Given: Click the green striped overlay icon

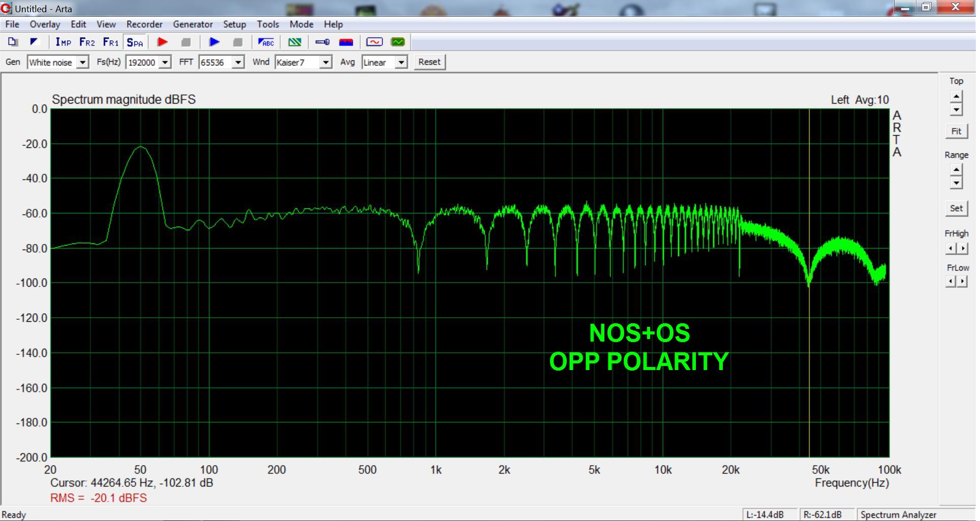Looking at the screenshot, I should pos(295,42).
